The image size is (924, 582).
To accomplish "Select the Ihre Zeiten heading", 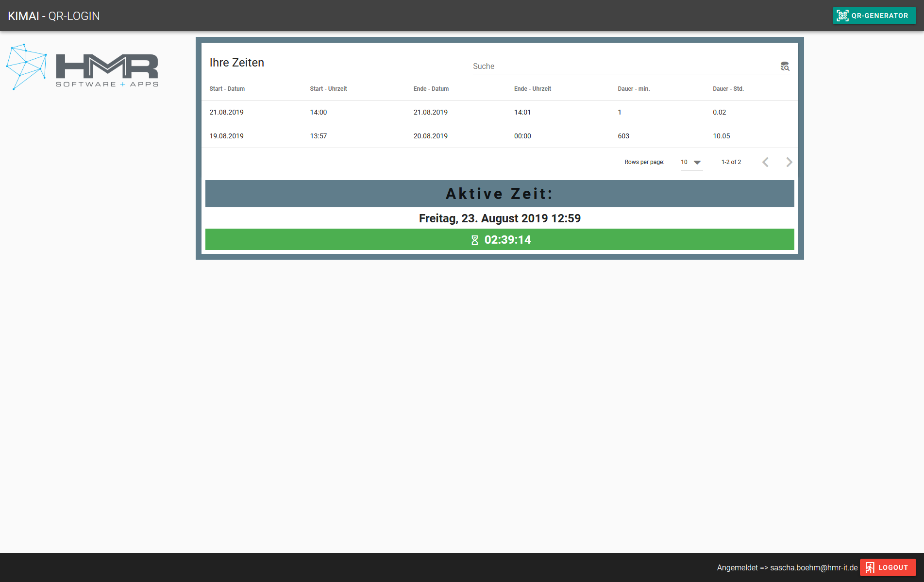I will pos(236,62).
